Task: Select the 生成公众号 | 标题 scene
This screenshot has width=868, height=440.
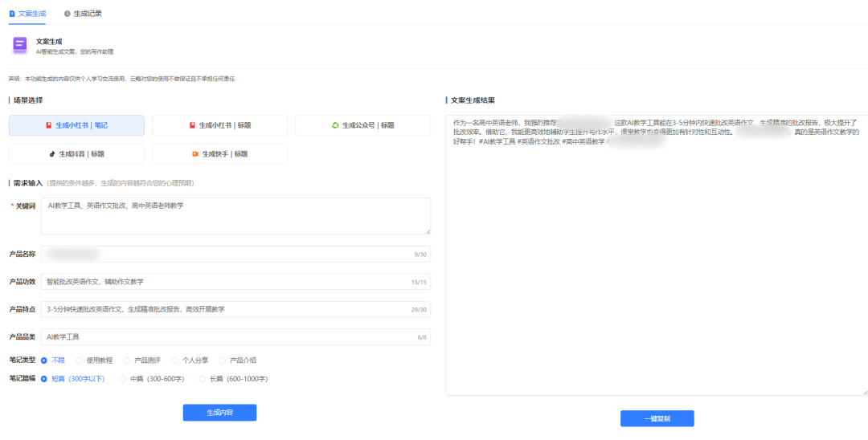Action: pyautogui.click(x=363, y=125)
